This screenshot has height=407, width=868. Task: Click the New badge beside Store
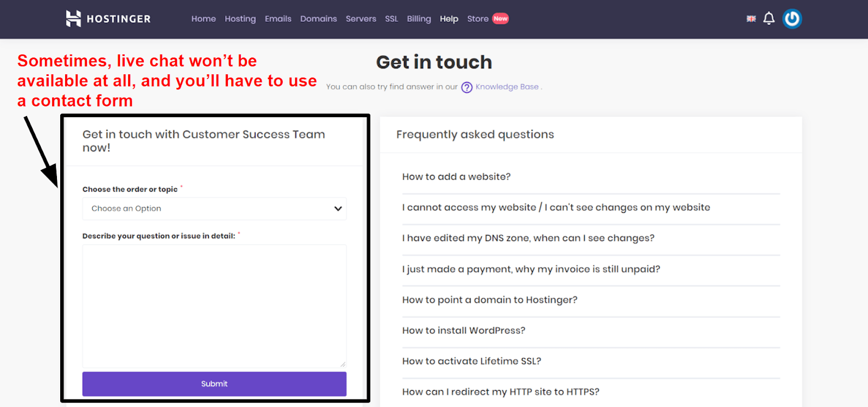[500, 18]
